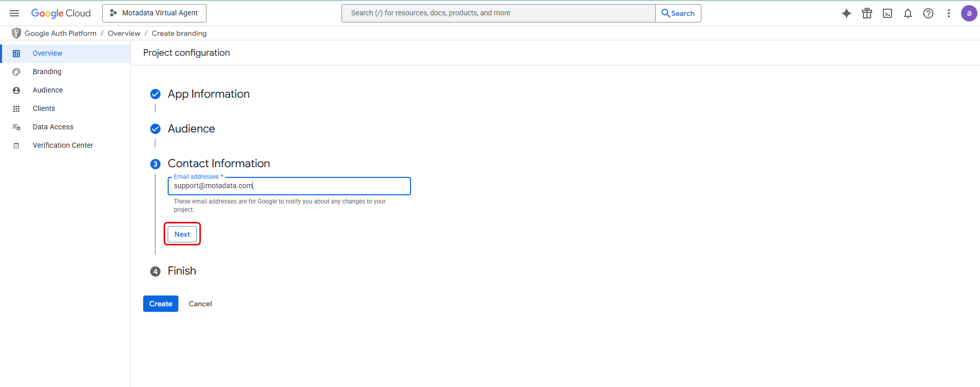Click the Project configuration heading

click(187, 53)
